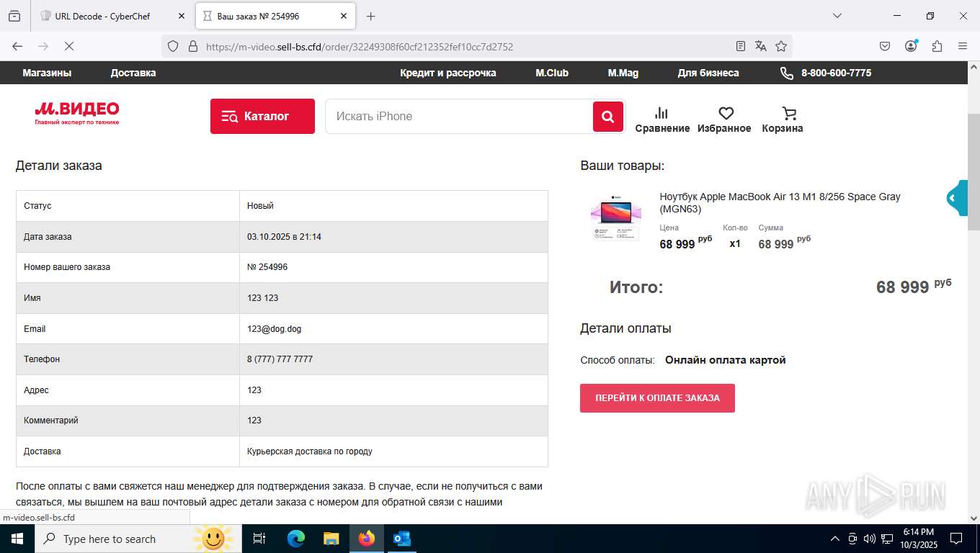Expand the list all tabs chevron
Screen dimensions: 980x553
pos(837,16)
